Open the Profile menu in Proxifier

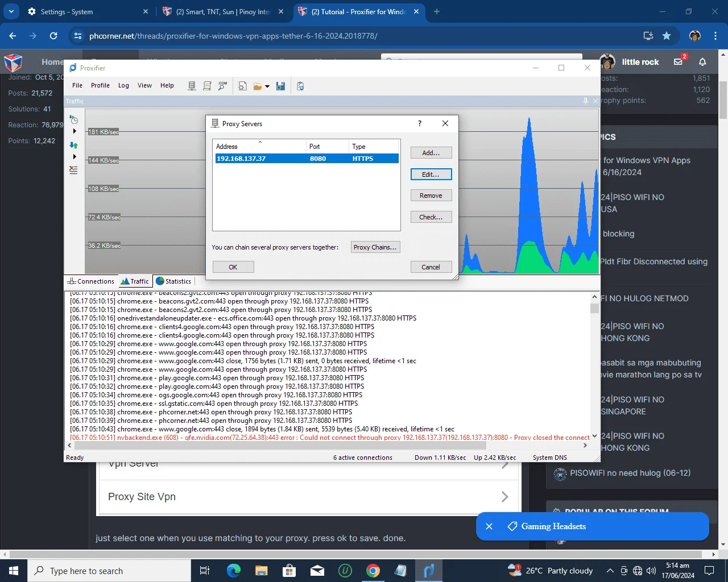coord(100,85)
